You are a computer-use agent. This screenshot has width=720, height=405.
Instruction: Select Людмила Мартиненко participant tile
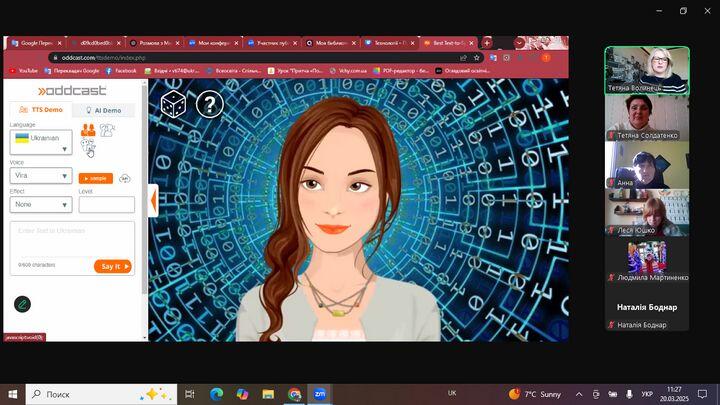pos(647,260)
